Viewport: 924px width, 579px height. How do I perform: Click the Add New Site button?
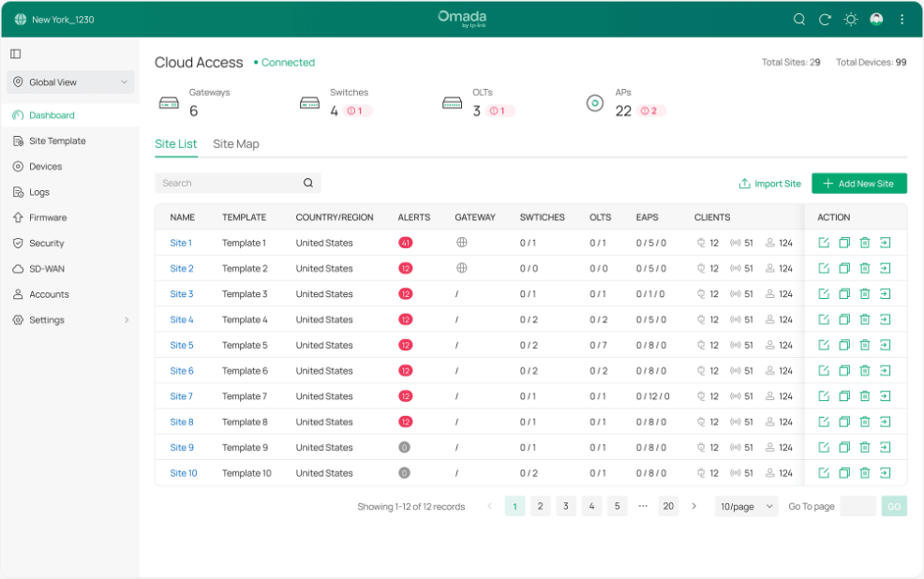(x=858, y=184)
